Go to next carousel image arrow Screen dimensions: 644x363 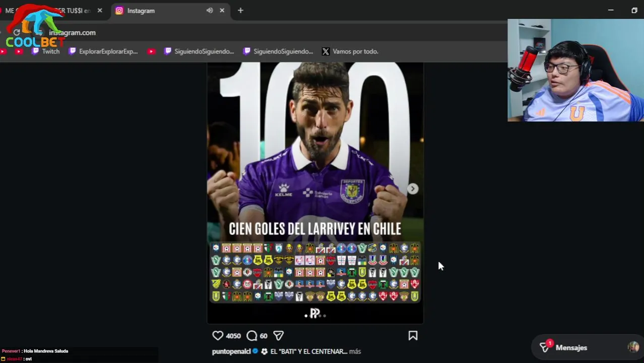pyautogui.click(x=413, y=189)
